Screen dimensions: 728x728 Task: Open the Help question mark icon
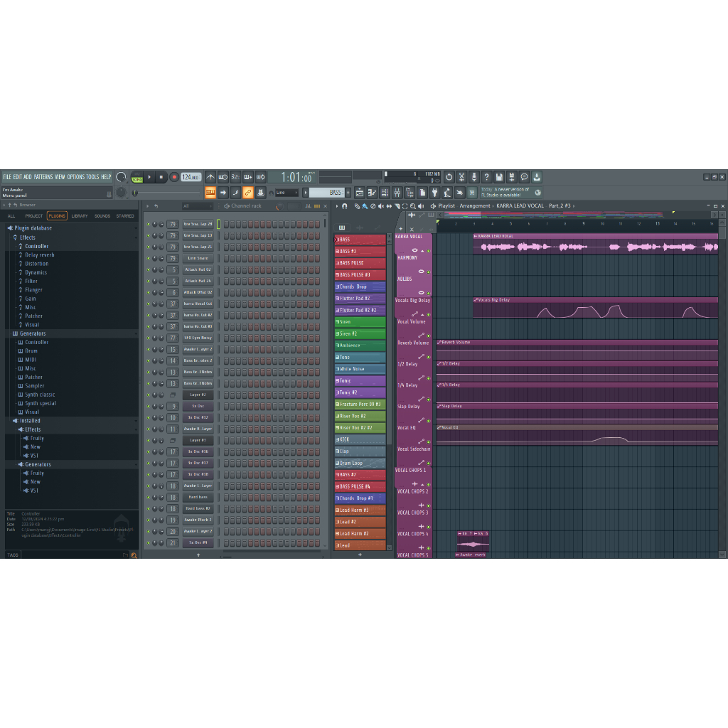click(486, 177)
